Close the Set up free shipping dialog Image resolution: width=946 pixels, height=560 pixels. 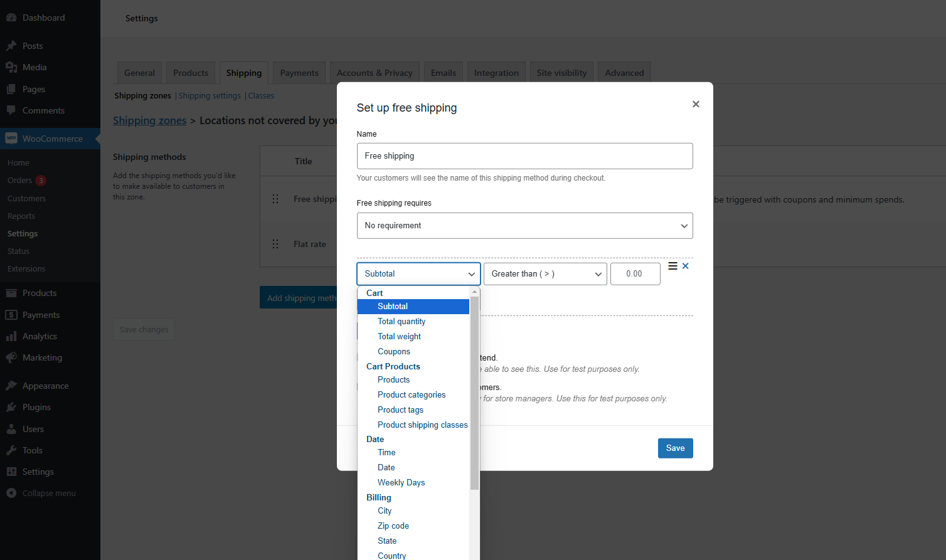[x=696, y=104]
